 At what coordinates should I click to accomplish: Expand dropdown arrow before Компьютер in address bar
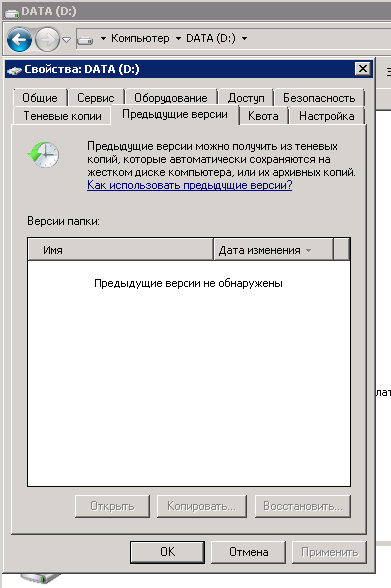click(x=103, y=38)
